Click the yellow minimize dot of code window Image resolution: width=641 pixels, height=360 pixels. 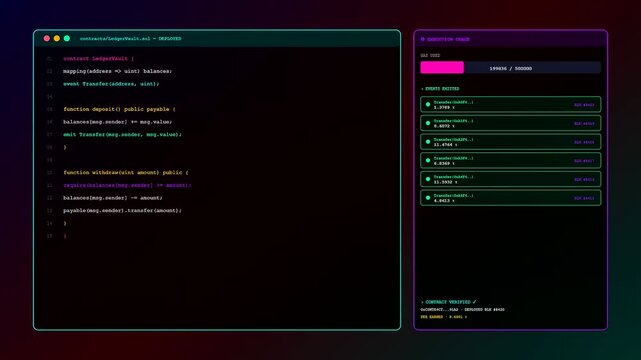57,38
